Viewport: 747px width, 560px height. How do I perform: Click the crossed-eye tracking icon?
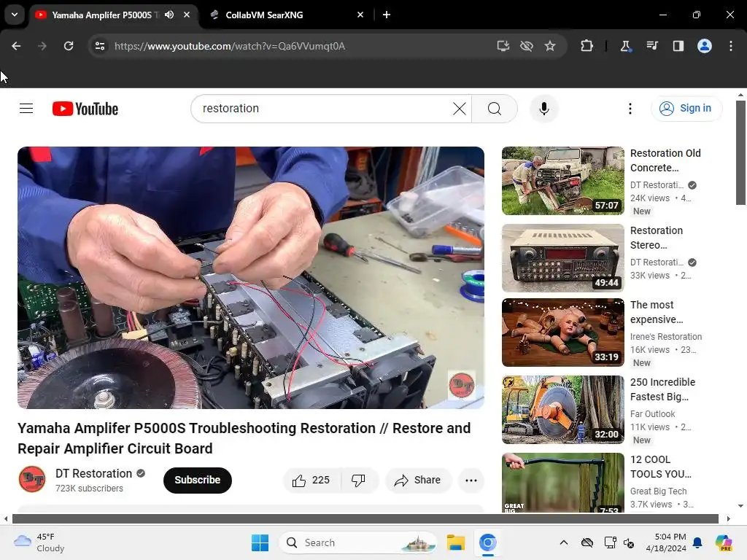click(x=527, y=46)
